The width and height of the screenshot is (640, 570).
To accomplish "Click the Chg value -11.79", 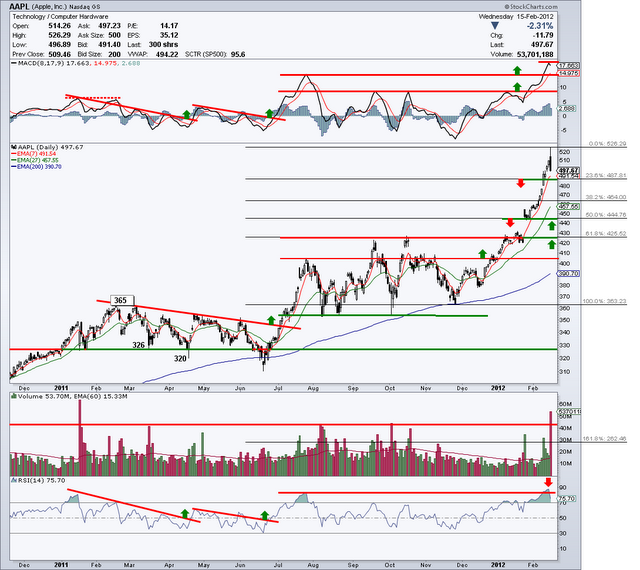I will [544, 35].
